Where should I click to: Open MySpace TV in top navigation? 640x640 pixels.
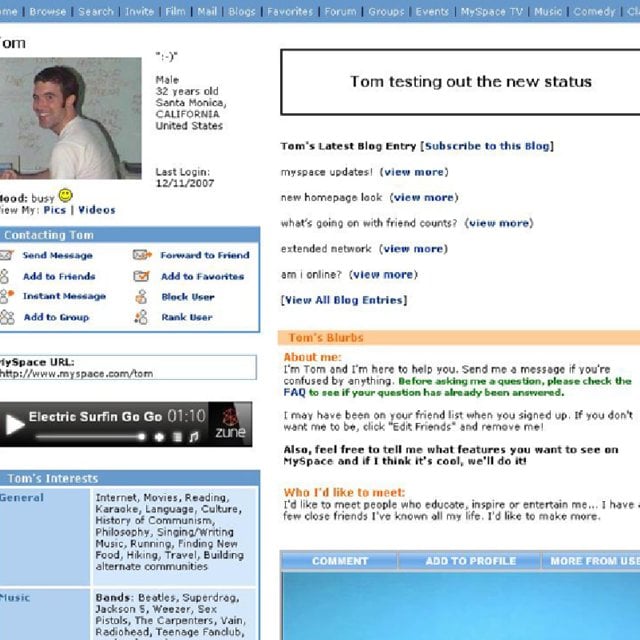point(492,11)
